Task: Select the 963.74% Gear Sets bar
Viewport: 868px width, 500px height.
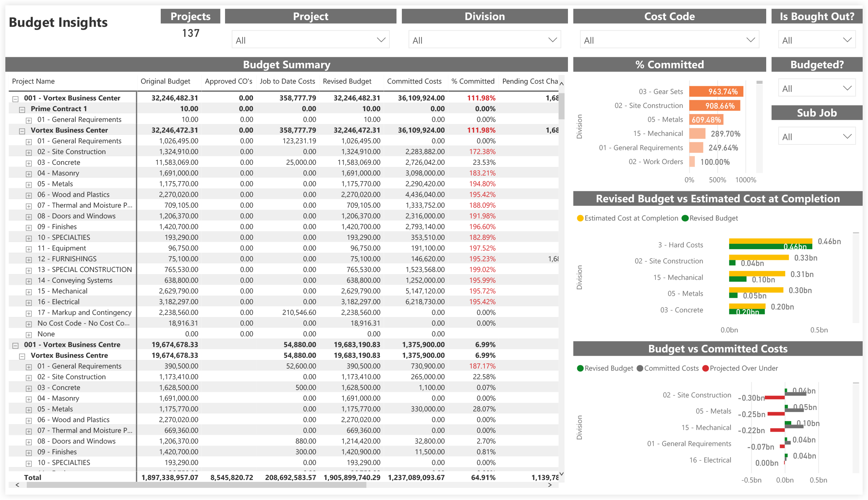Action: (x=715, y=91)
